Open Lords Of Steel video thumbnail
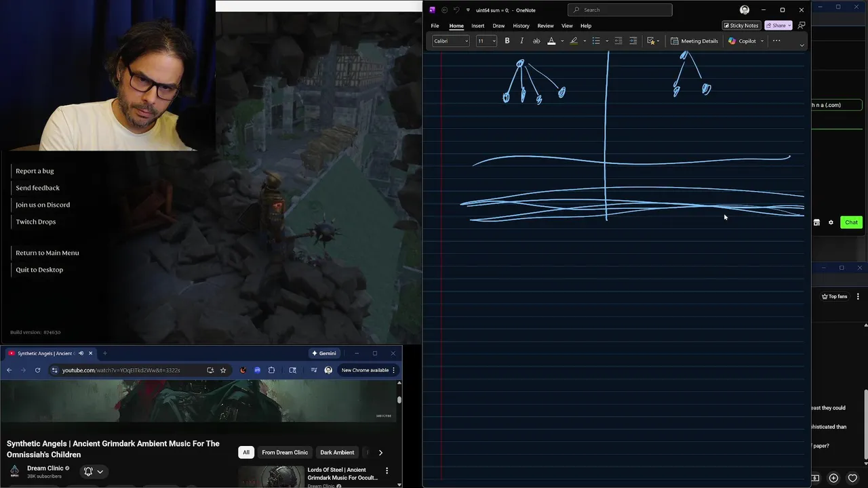 [x=271, y=476]
